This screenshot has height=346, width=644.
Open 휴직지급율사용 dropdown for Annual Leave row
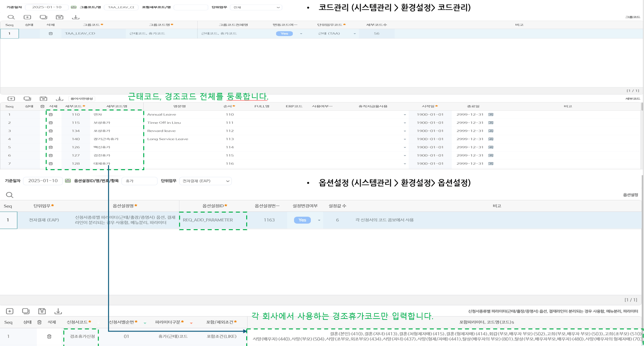(405, 115)
